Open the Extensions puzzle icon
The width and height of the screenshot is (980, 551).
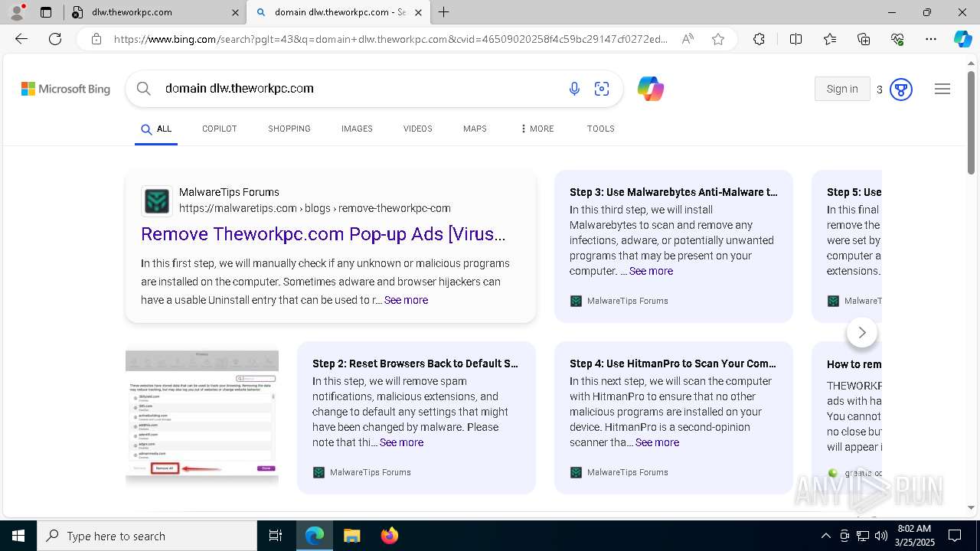pyautogui.click(x=759, y=39)
